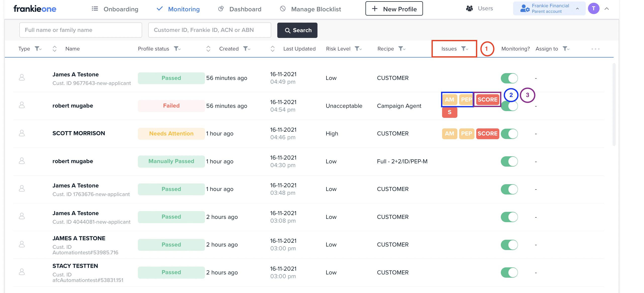The image size is (644, 293).
Task: Open the Issues filter dropdown
Action: point(465,48)
